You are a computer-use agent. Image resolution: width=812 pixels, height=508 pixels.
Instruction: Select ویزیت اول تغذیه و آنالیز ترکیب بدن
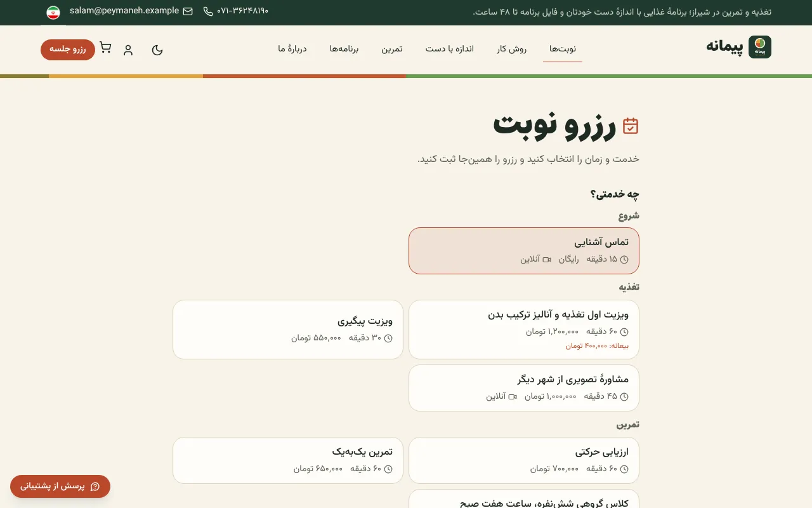(524, 330)
